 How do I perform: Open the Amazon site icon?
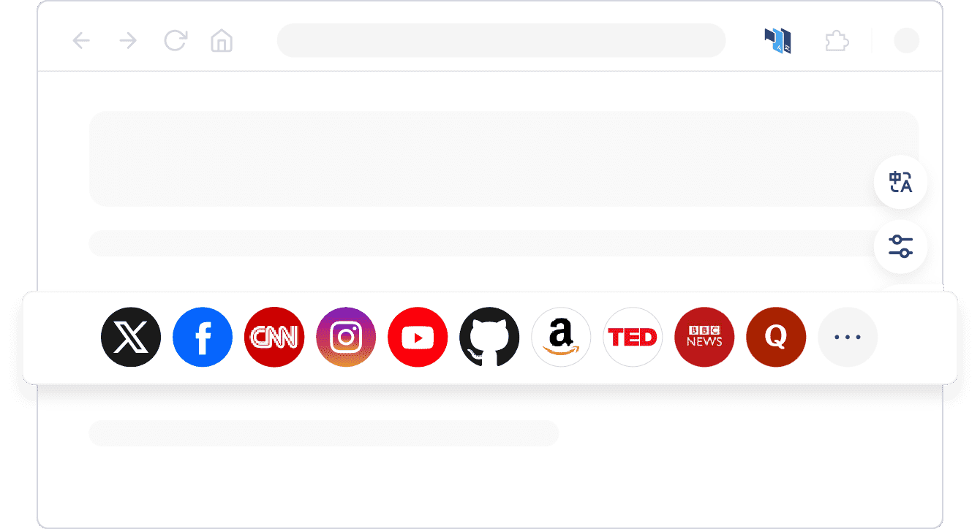pos(561,337)
